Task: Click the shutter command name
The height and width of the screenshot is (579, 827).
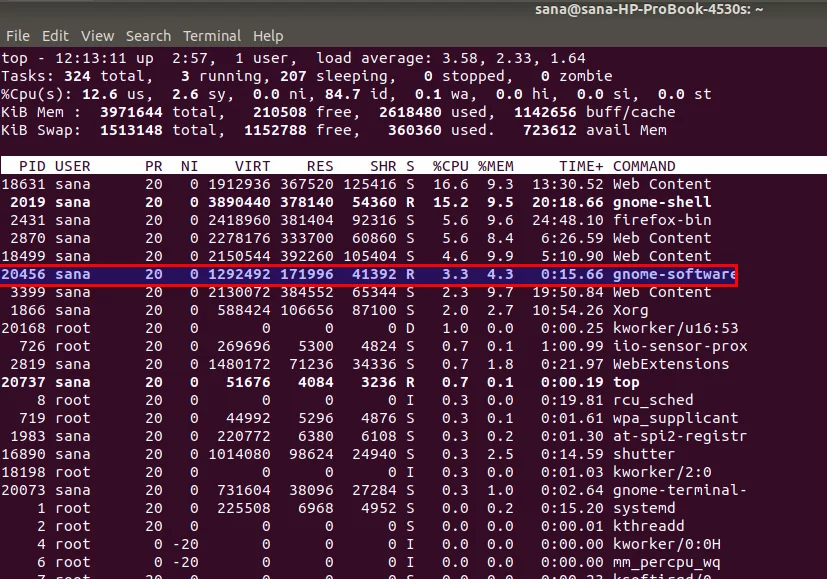Action: [644, 454]
